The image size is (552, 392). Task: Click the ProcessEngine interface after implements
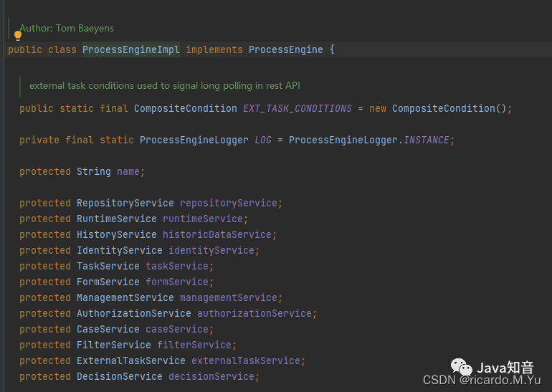click(285, 49)
